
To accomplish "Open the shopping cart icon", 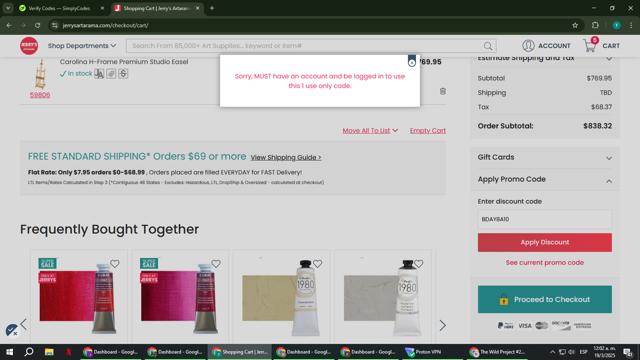I will click(590, 45).
